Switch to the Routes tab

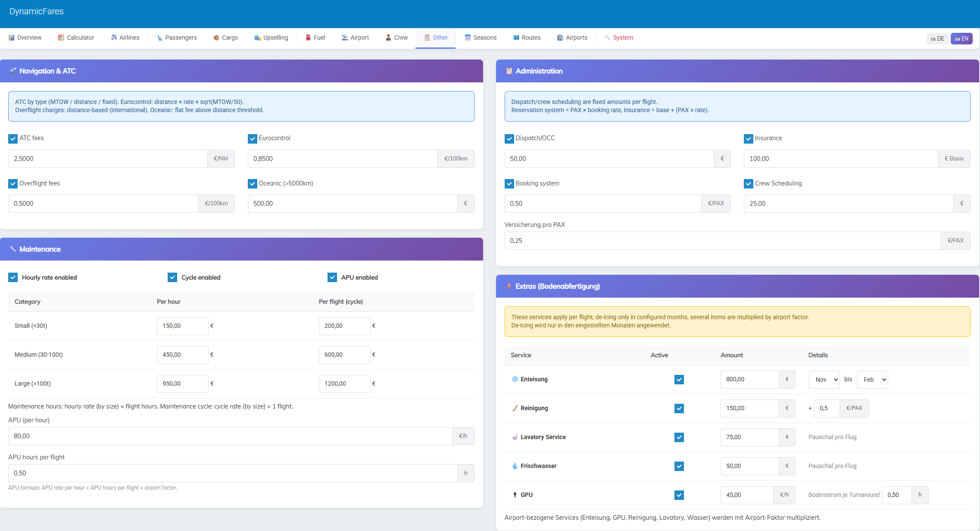tap(527, 38)
